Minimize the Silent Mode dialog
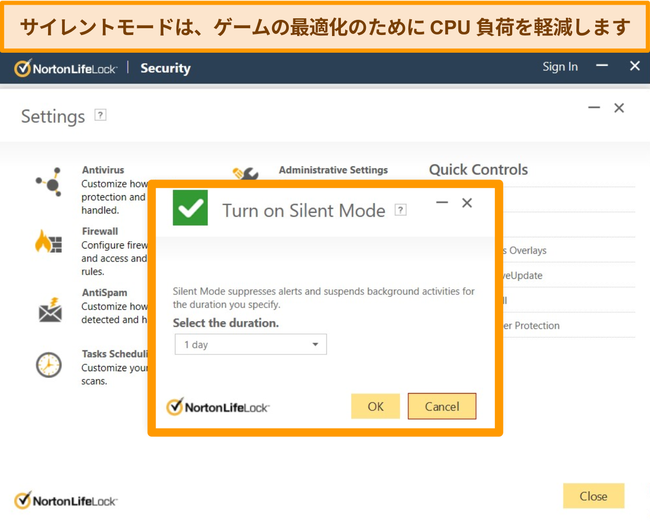Viewport: 650px width, 522px height. pos(442,203)
